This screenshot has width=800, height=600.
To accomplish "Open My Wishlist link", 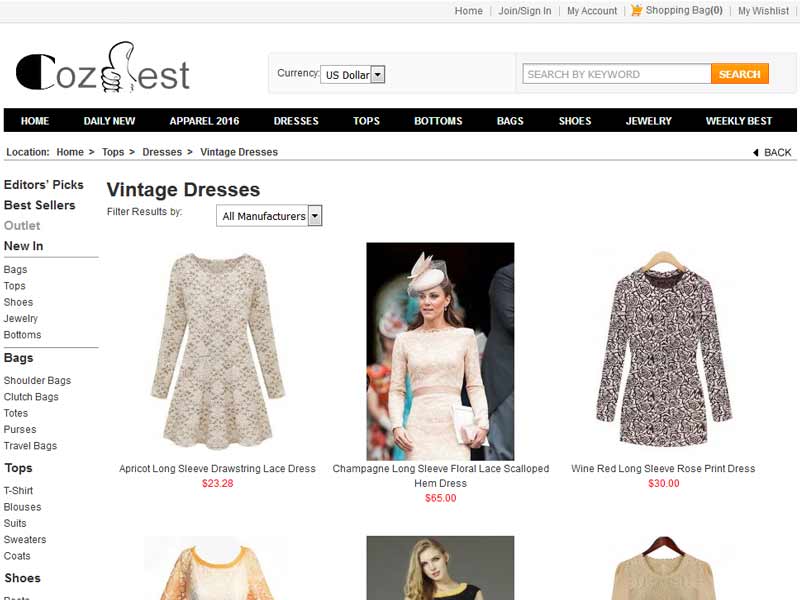I will tap(763, 11).
